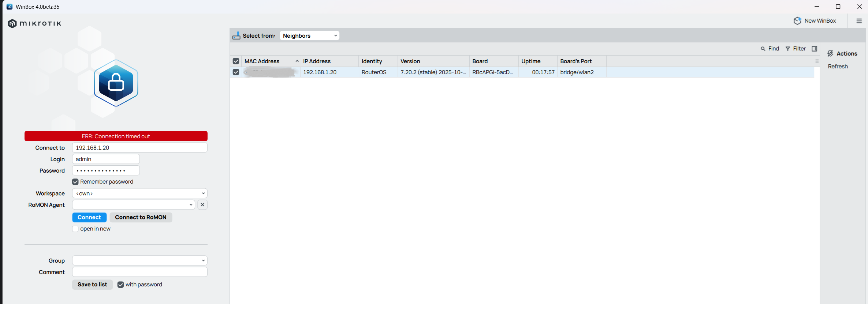Viewport: 868px width, 316px height.
Task: Click Refresh under Actions
Action: click(838, 66)
